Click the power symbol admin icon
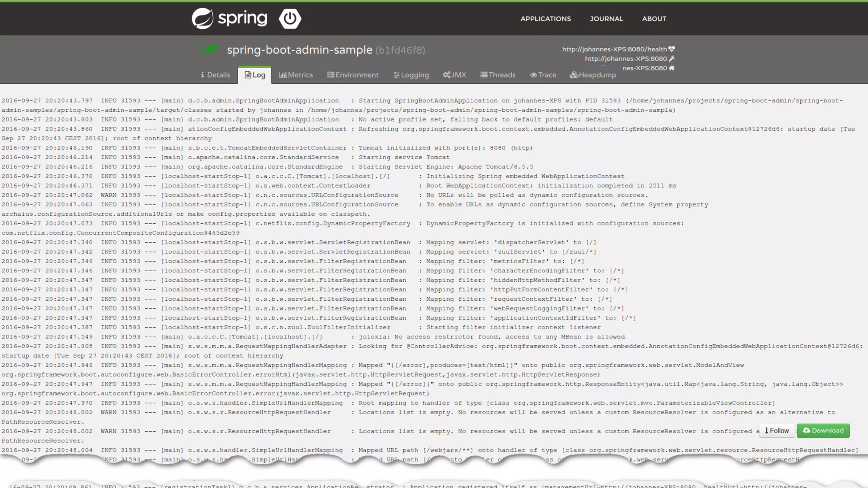 (290, 19)
